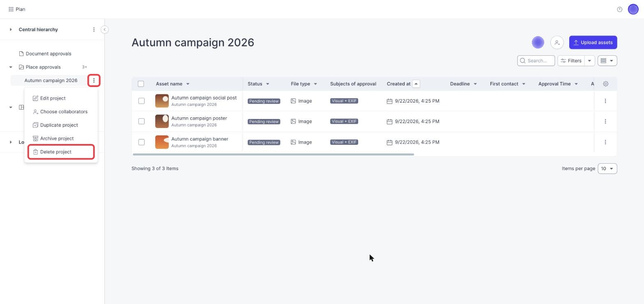Select the Autumn campaign 2026 project in sidebar
Screen dimensions: 644x304
coord(51,80)
